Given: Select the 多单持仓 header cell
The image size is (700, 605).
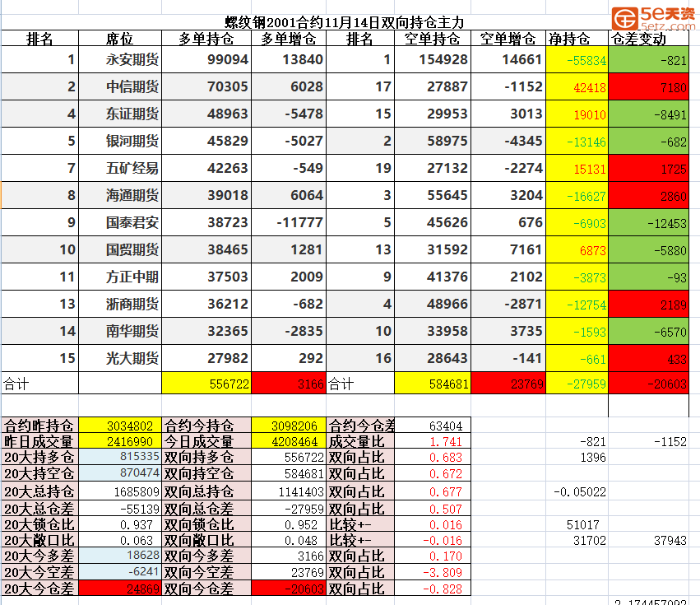Looking at the screenshot, I should (206, 39).
